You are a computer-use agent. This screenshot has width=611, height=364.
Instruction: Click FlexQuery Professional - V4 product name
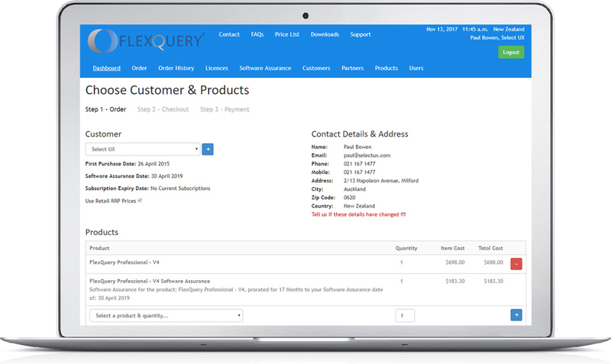124,263
